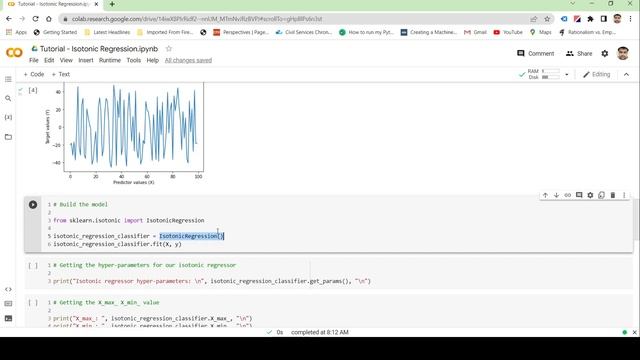Add a new Code cell
The height and width of the screenshot is (360, 640).
pyautogui.click(x=34, y=74)
